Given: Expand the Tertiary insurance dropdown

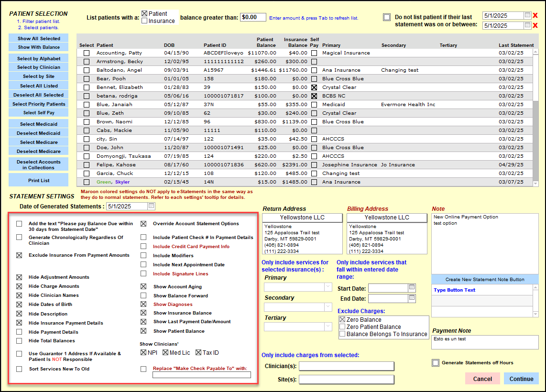Looking at the screenshot, I should pos(328,327).
